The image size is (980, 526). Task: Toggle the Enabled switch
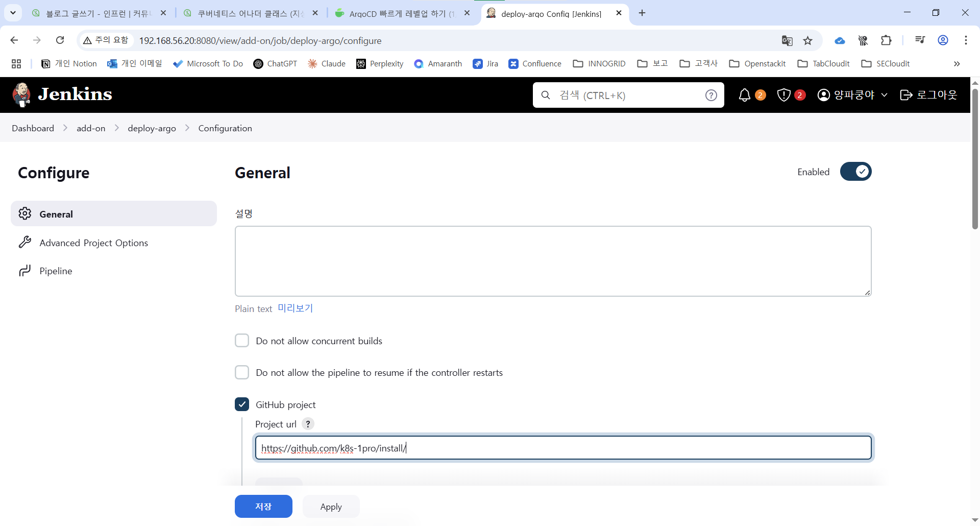tap(856, 172)
